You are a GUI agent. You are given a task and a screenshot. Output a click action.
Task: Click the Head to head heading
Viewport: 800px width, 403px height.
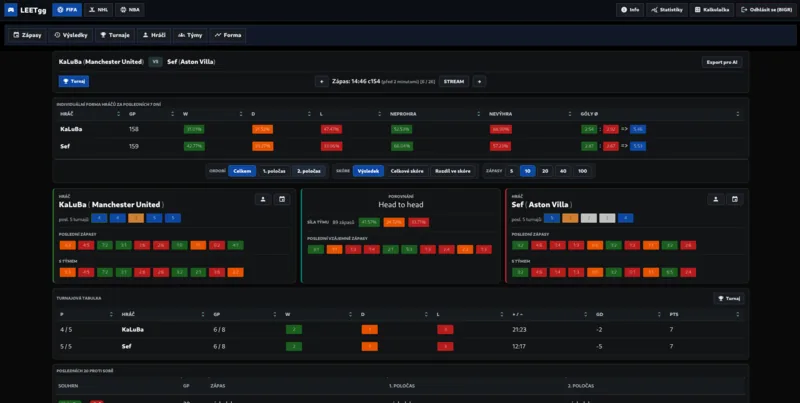pos(401,205)
